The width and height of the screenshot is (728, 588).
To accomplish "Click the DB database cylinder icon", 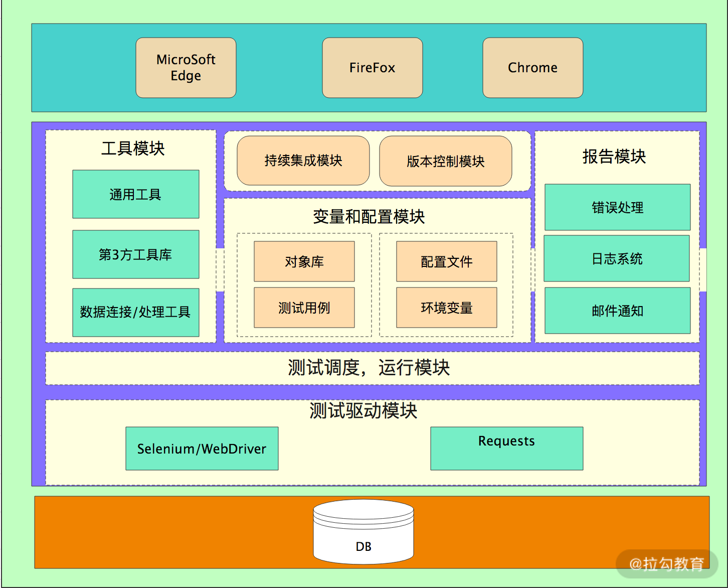I will (363, 532).
